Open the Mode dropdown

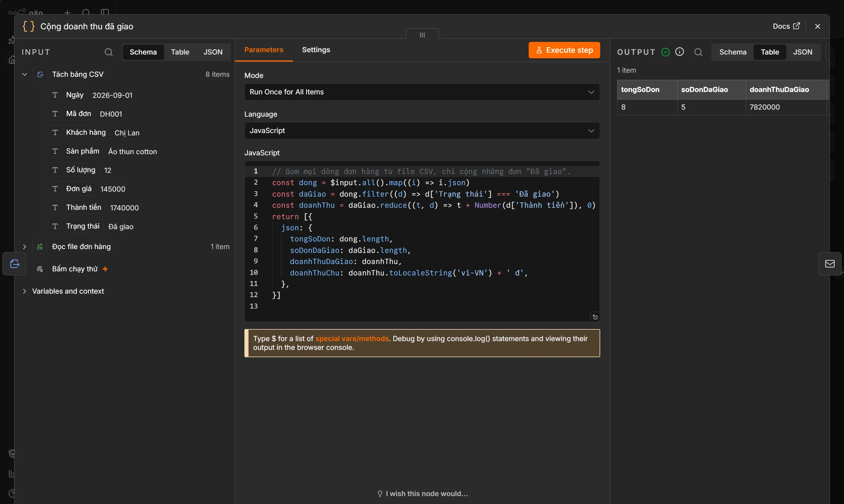pyautogui.click(x=422, y=92)
